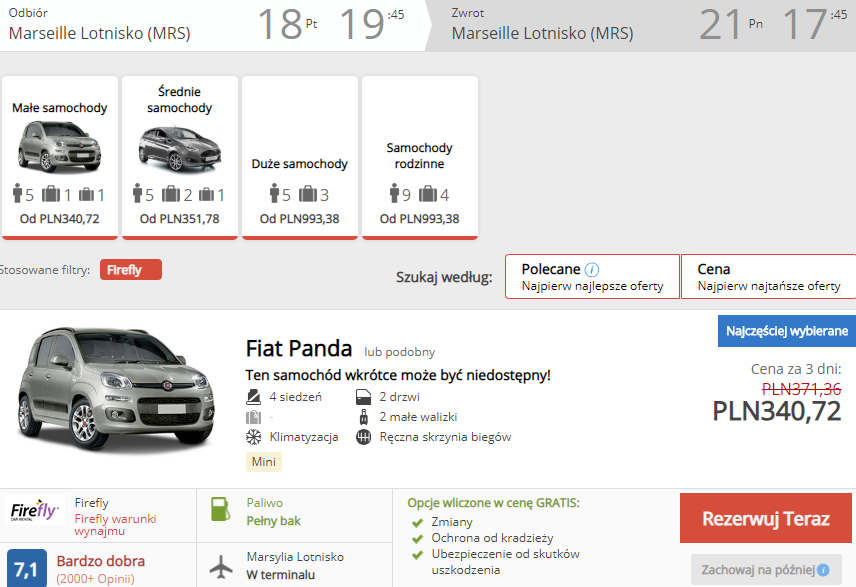The image size is (856, 587).
Task: Click the snowflake air conditioning icon
Action: click(x=253, y=437)
